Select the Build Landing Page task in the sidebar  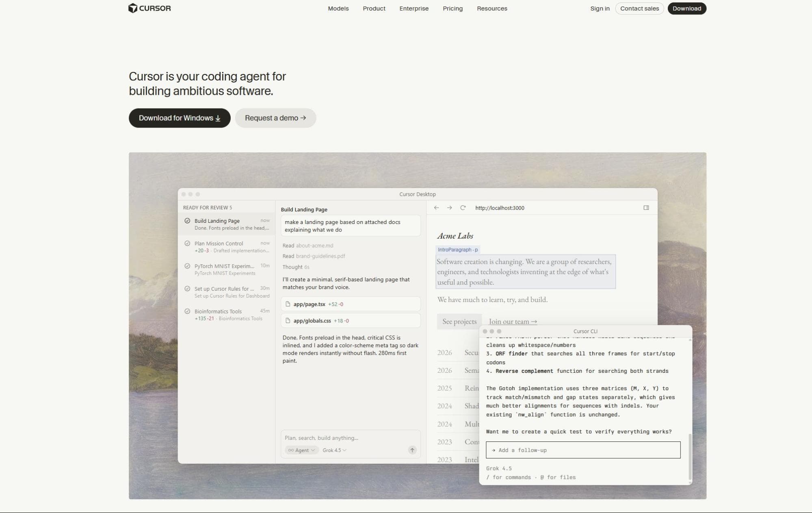227,224
